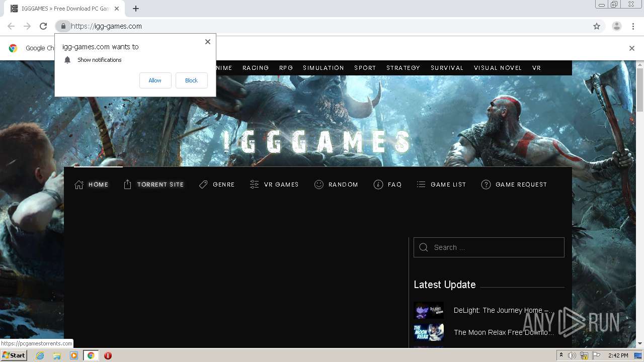
Task: Switch to the Chrome taskbar button
Action: pos(91,355)
